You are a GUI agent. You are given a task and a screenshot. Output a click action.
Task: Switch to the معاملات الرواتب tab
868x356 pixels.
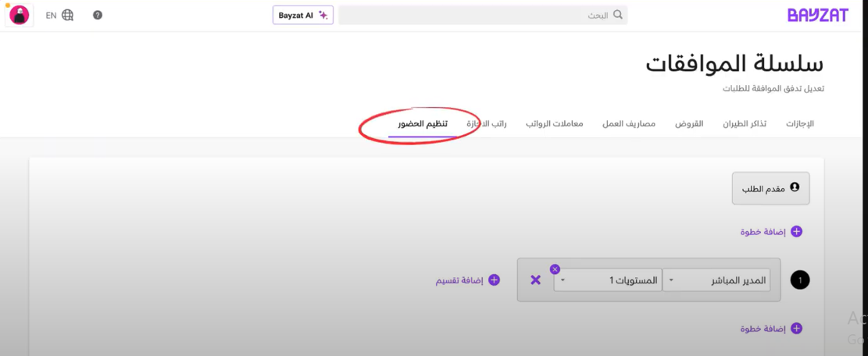click(554, 124)
